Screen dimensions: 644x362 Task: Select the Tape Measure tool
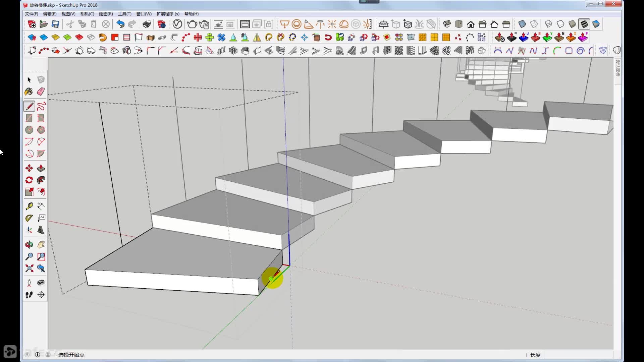coord(29,206)
